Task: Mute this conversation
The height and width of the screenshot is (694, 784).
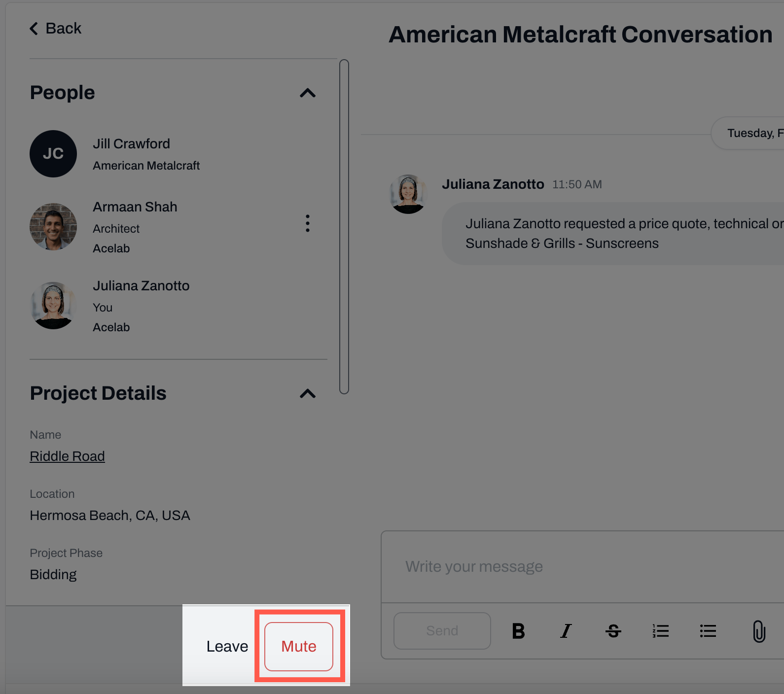Action: coord(299,646)
